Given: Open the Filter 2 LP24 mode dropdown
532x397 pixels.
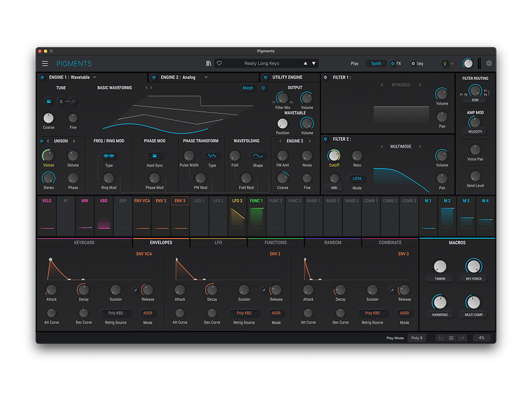Looking at the screenshot, I should pyautogui.click(x=357, y=179).
